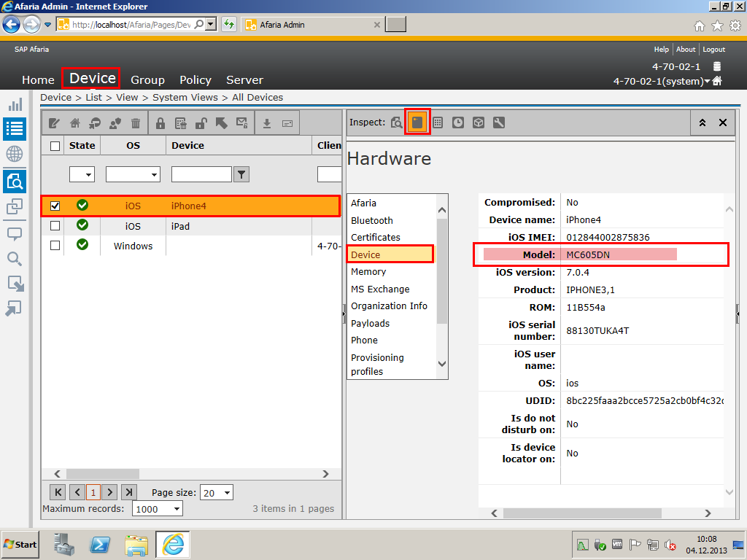Screen dimensions: 747x560
Task: Click the large arrow cursor toolbar icon
Action: pos(222,123)
